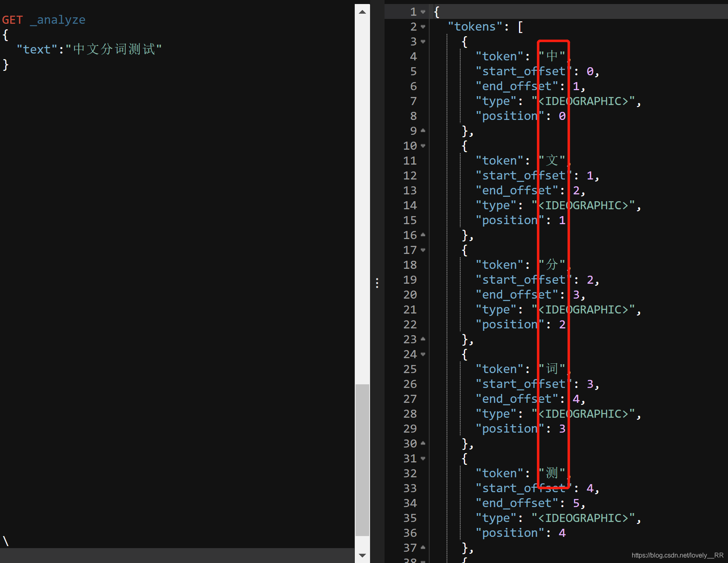Click line number 4 in gutter
The image size is (728, 563).
[x=414, y=57]
